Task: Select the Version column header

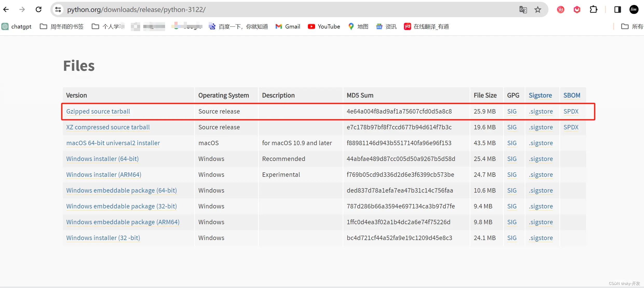Action: click(x=76, y=95)
